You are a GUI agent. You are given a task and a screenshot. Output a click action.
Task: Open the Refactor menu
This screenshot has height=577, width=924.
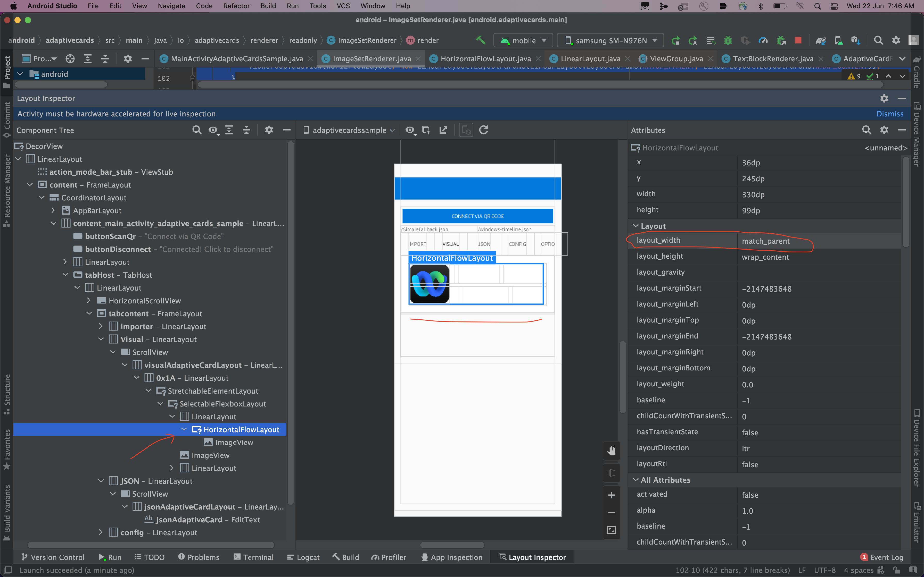(236, 6)
